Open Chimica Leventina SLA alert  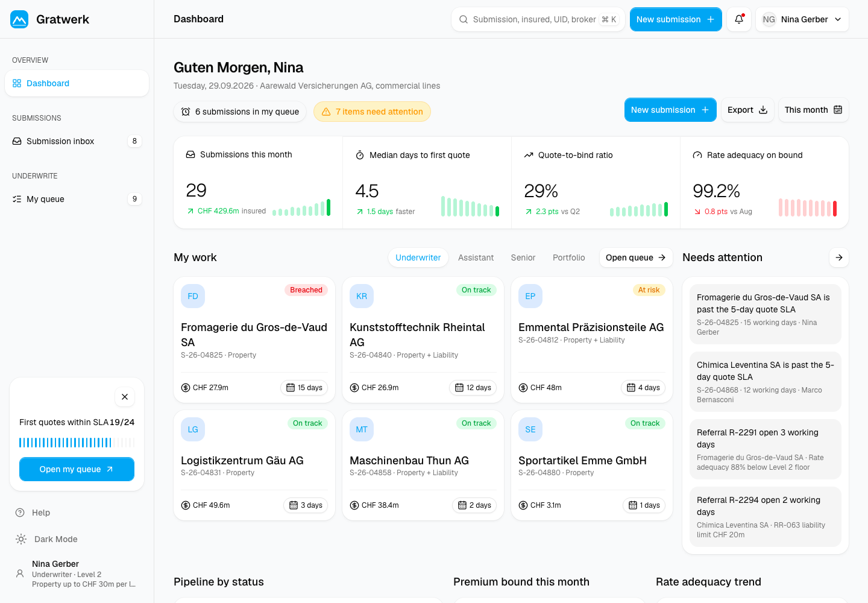pos(766,382)
